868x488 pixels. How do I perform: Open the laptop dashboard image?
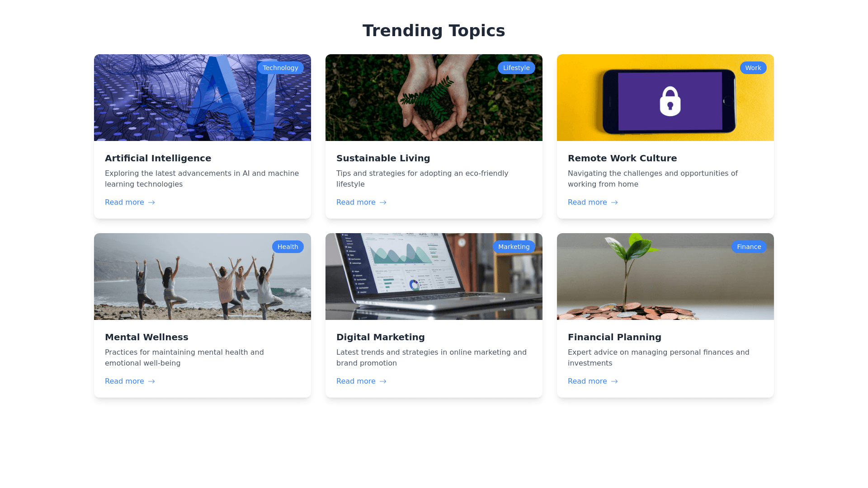(x=434, y=277)
